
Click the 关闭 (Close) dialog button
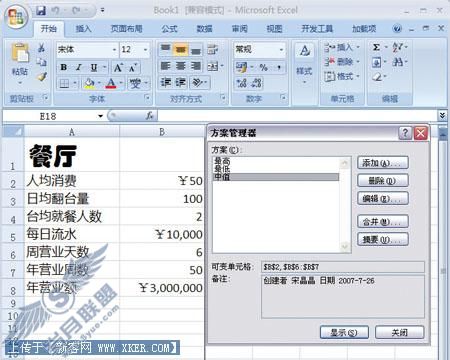pyautogui.click(x=399, y=332)
